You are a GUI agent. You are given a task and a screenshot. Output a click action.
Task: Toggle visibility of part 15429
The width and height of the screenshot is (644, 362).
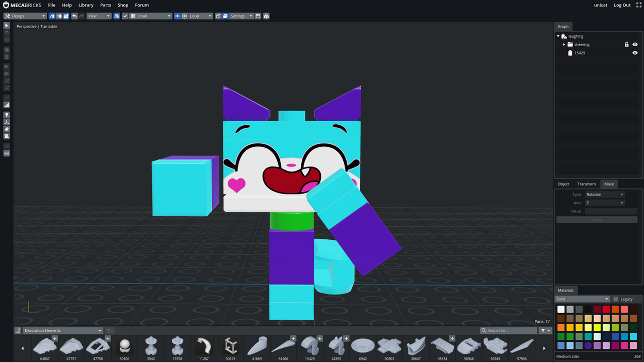click(x=635, y=53)
